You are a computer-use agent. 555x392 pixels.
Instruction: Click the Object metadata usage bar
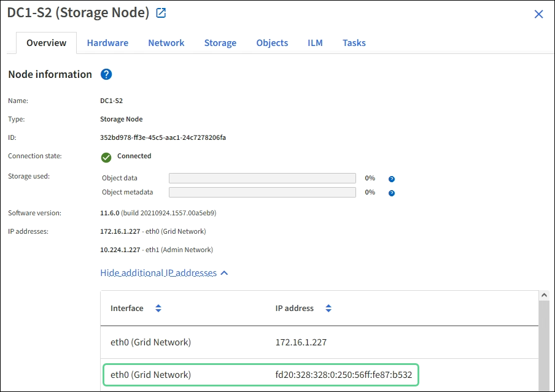(x=262, y=192)
